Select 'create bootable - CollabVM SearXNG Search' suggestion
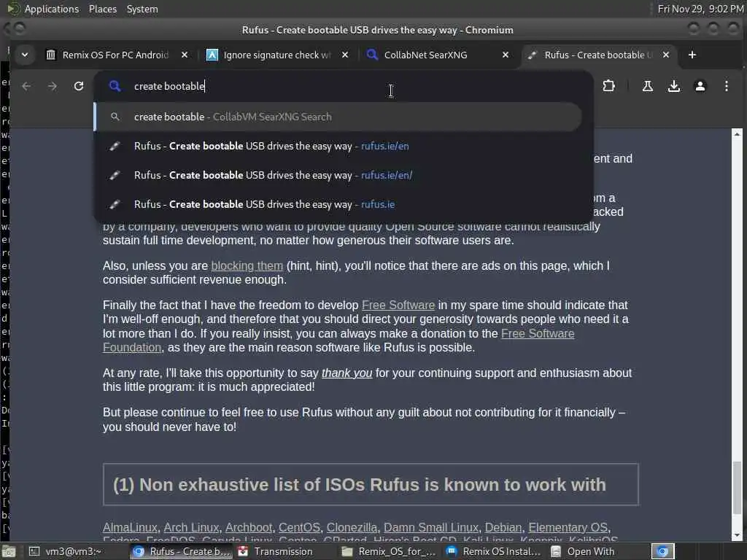This screenshot has height=560, width=747. coord(338,117)
